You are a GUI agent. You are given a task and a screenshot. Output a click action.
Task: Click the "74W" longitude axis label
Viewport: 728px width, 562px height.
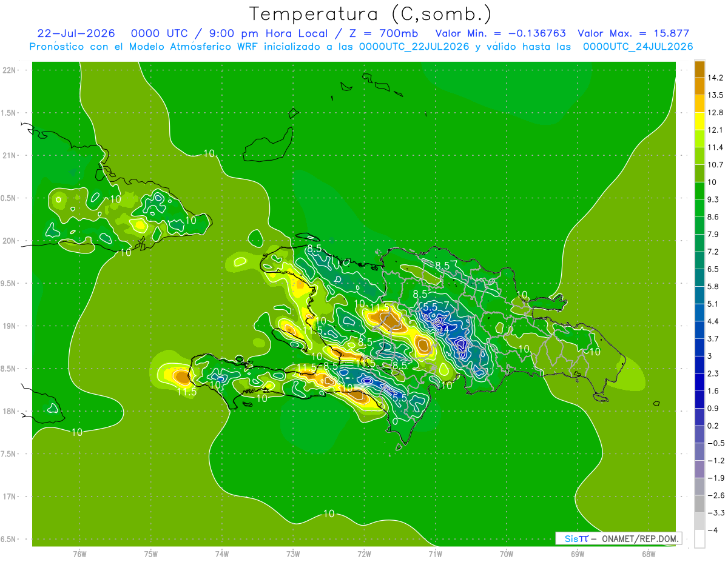(222, 554)
